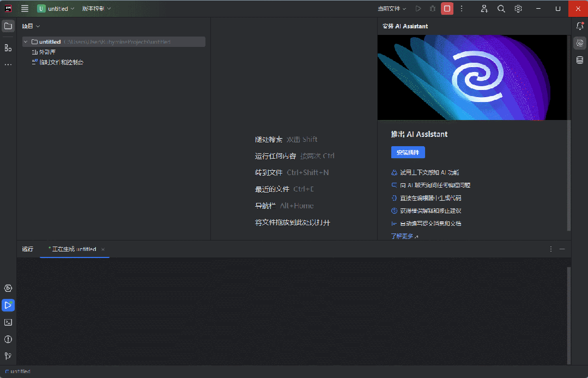Select the 外部库 tree item
Viewport: 588px width, 378px height.
[44, 52]
